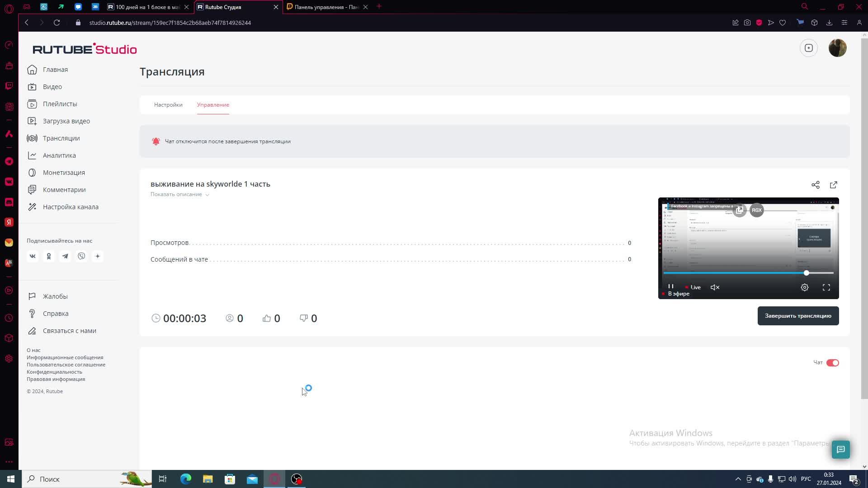
Task: Show hidden system tray icons
Action: tap(738, 479)
